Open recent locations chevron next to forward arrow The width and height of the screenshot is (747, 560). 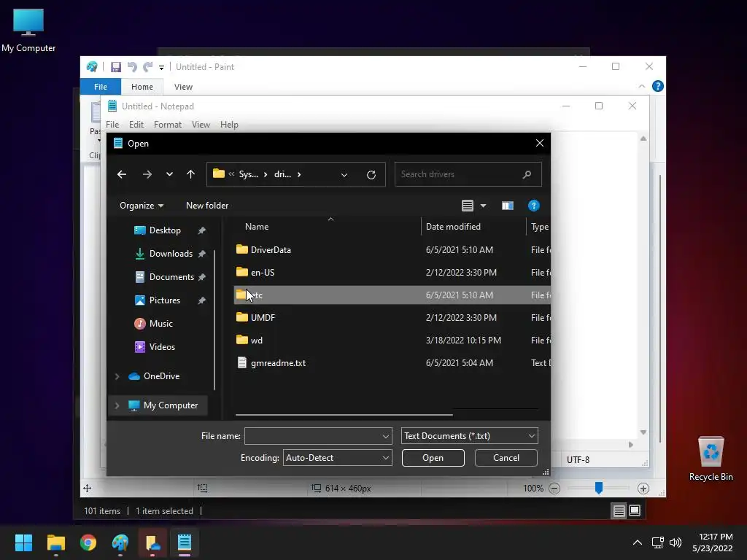click(169, 174)
